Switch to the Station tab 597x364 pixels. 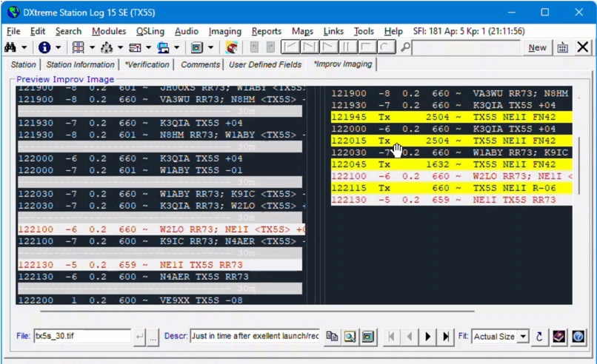point(23,64)
